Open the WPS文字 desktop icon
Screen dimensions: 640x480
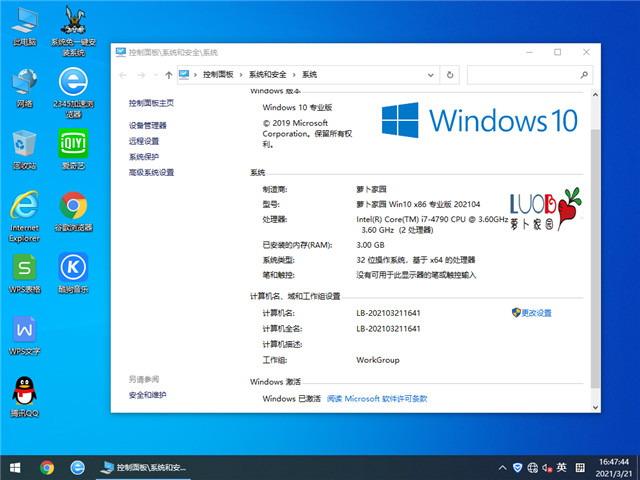[x=24, y=336]
